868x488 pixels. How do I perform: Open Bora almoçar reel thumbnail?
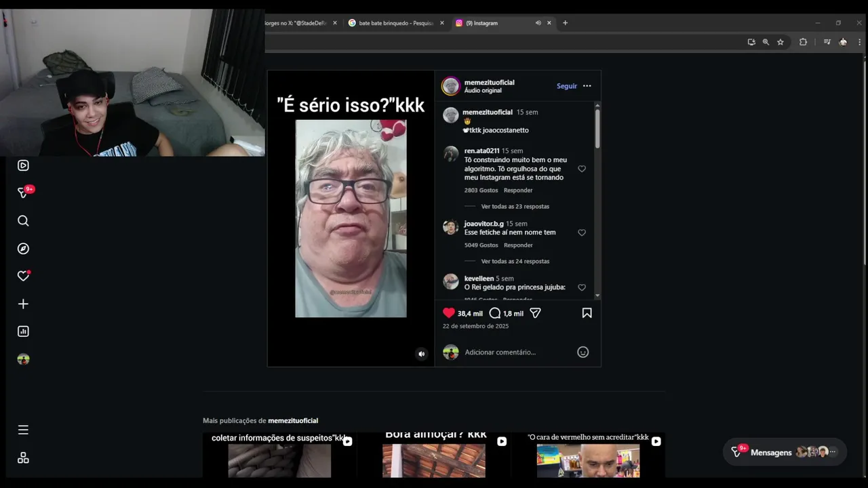[x=434, y=455]
